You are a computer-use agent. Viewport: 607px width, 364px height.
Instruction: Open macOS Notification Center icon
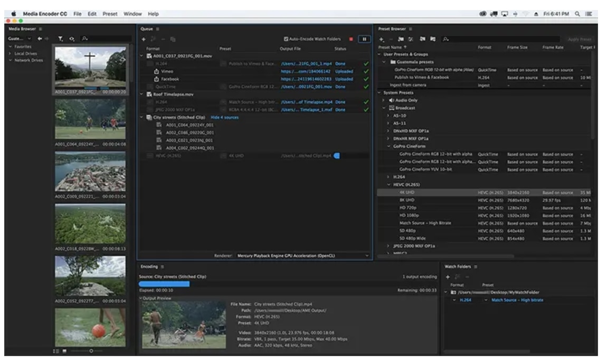click(x=589, y=14)
